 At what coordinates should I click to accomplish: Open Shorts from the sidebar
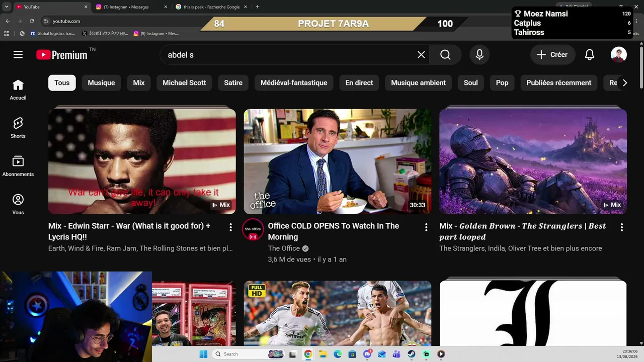coord(18,128)
